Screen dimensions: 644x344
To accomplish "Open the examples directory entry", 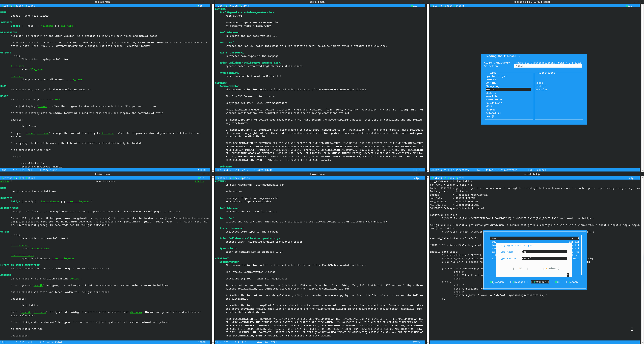I will point(541,90).
